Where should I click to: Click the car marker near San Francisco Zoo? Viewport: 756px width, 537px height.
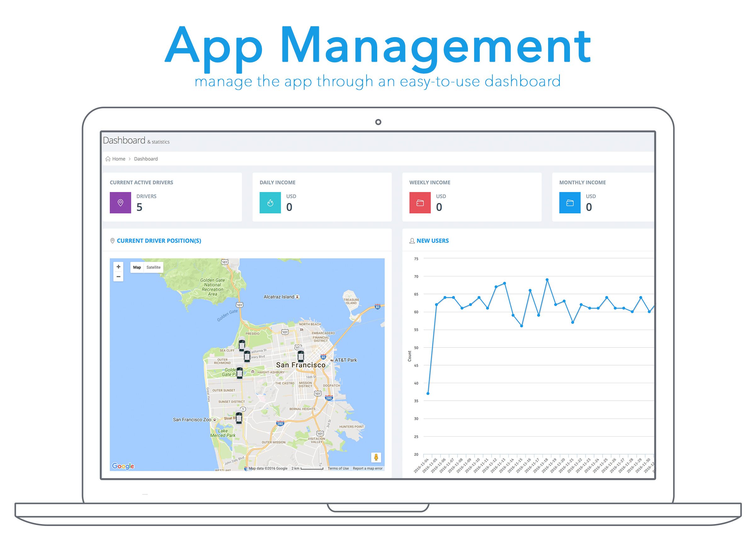(238, 418)
